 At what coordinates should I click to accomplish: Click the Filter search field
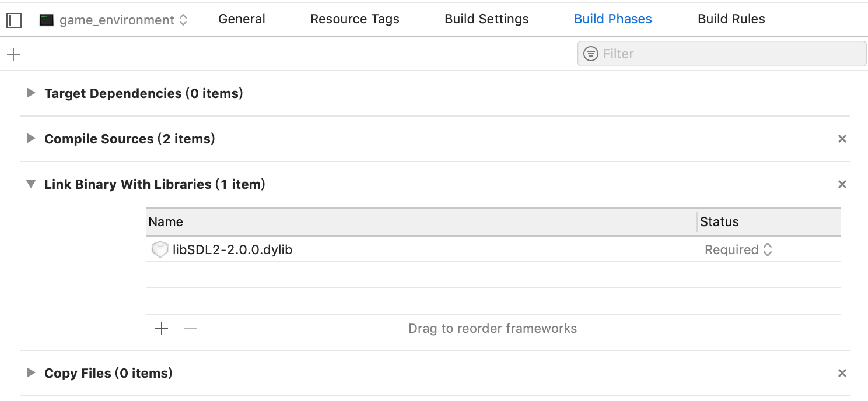(729, 54)
